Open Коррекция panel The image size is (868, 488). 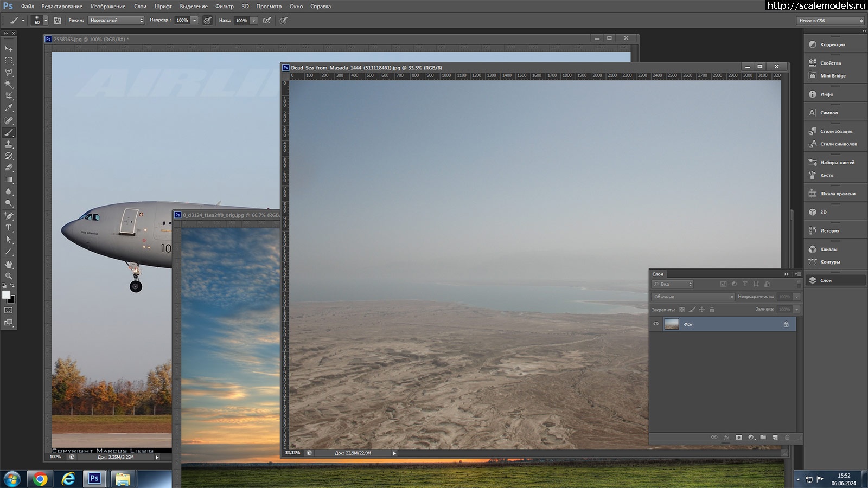pos(834,44)
